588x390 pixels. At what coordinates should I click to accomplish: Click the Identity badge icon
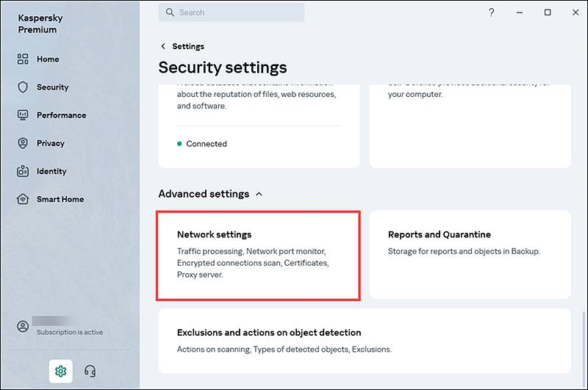[x=23, y=171]
